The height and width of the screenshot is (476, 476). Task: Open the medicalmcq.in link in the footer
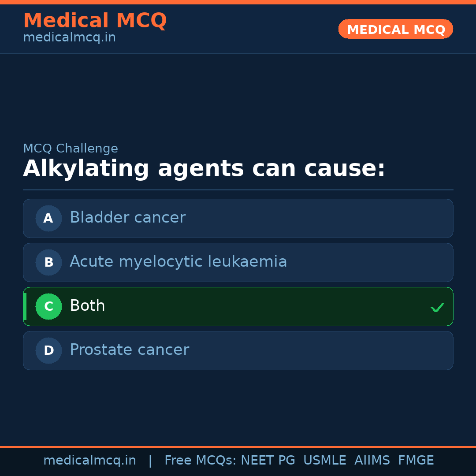[x=89, y=461]
